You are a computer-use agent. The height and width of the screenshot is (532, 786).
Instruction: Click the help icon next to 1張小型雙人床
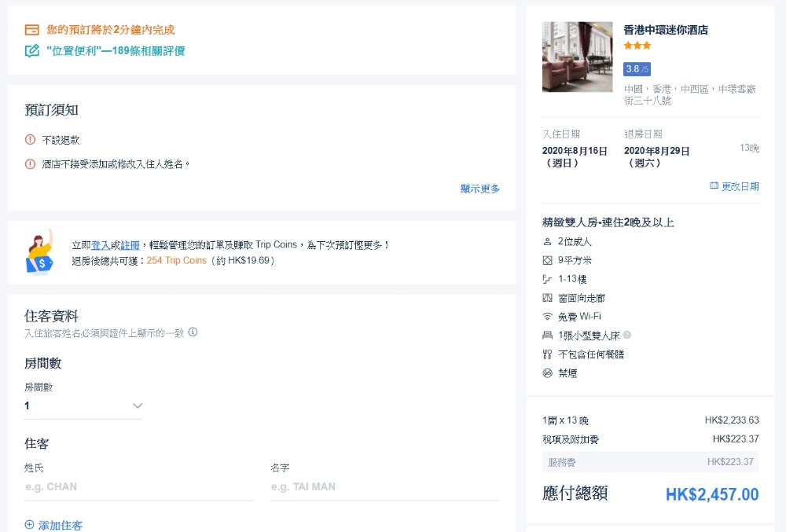pyautogui.click(x=627, y=335)
